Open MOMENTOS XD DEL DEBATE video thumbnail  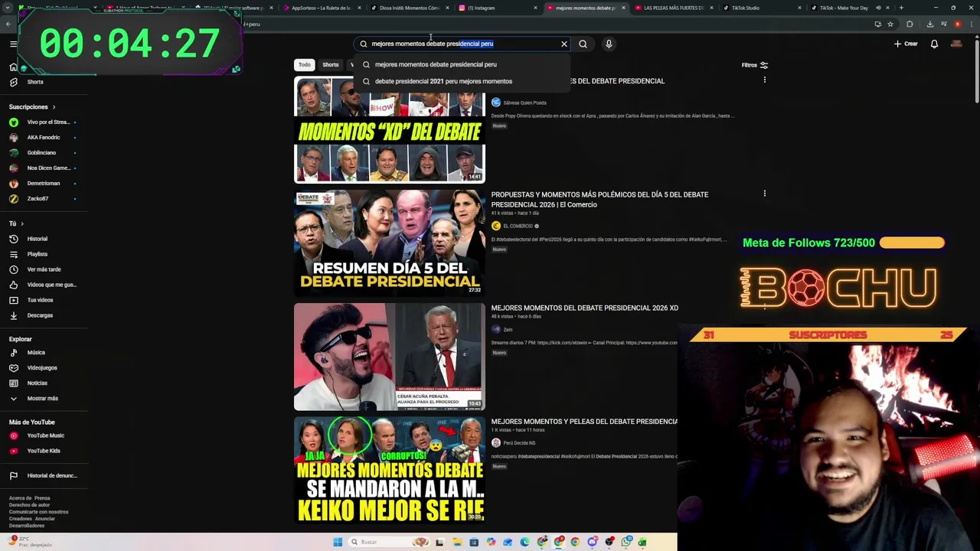pos(390,129)
